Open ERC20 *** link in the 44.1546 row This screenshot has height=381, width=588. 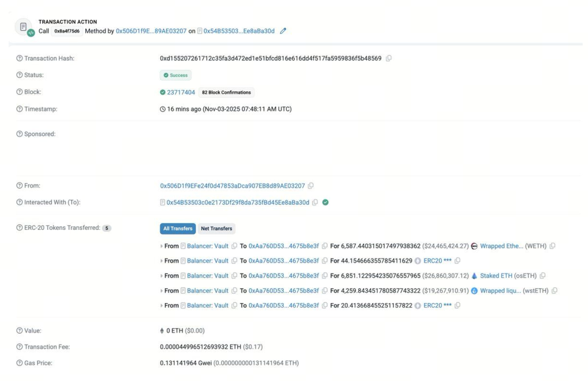tap(438, 261)
